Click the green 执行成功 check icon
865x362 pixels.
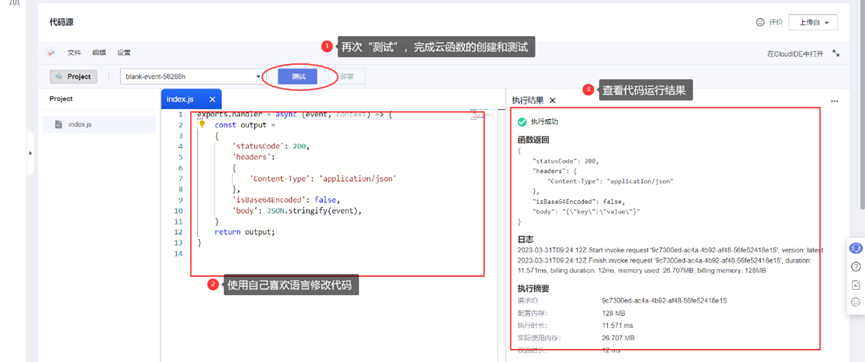click(522, 121)
